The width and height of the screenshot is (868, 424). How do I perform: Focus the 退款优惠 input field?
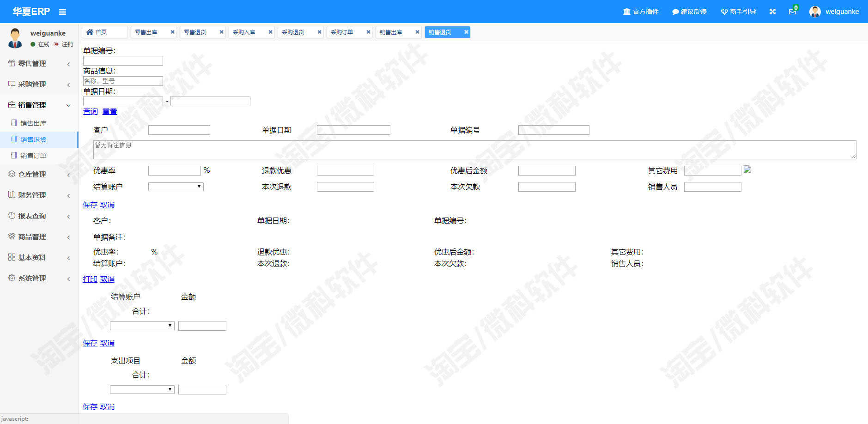click(x=346, y=170)
